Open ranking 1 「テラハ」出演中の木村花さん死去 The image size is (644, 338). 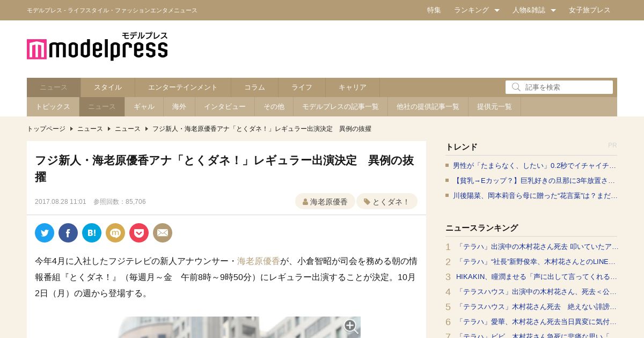(x=537, y=247)
